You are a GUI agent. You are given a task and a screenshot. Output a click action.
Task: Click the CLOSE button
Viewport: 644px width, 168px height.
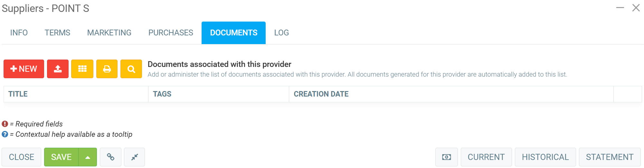22,157
